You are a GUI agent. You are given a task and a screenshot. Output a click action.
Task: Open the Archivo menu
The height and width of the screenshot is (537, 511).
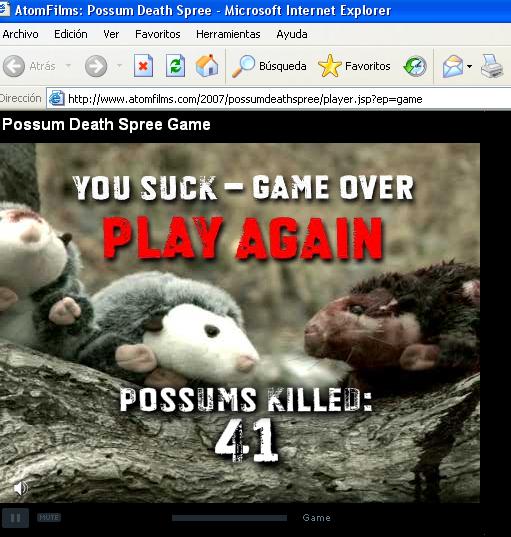[21, 34]
